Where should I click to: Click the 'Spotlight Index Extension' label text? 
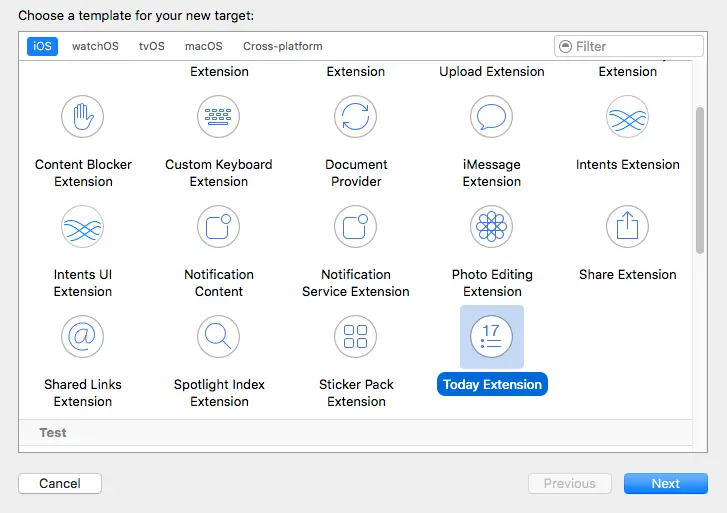[219, 392]
